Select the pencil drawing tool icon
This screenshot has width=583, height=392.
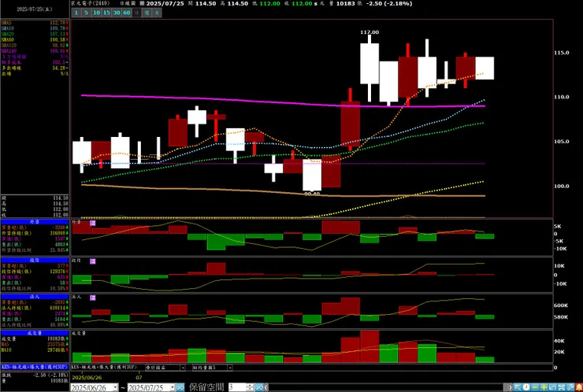coord(570,387)
